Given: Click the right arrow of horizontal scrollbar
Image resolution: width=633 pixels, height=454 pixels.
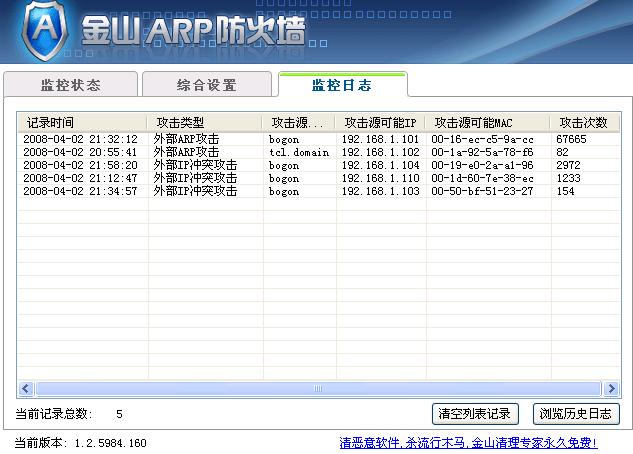Looking at the screenshot, I should point(611,388).
